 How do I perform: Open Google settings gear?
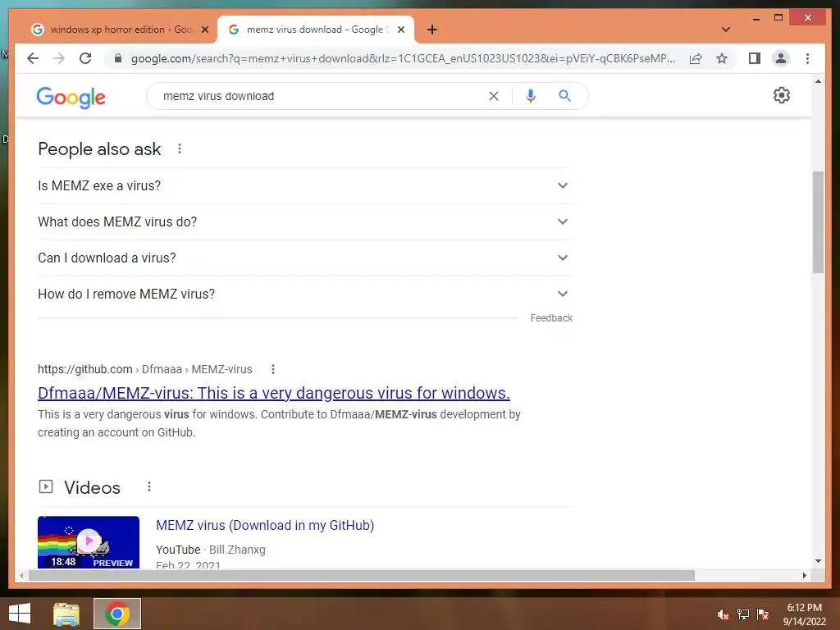[782, 95]
